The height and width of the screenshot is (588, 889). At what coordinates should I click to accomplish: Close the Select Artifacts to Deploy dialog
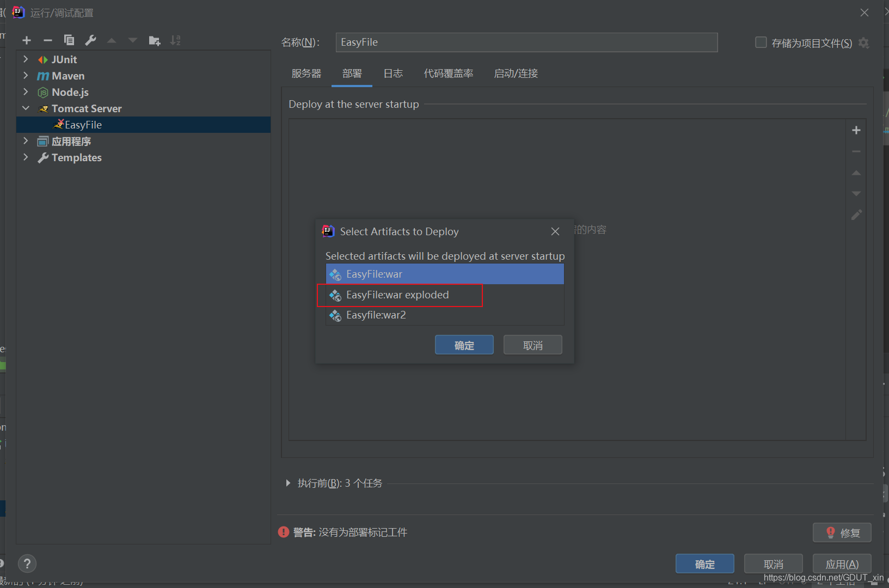point(555,231)
